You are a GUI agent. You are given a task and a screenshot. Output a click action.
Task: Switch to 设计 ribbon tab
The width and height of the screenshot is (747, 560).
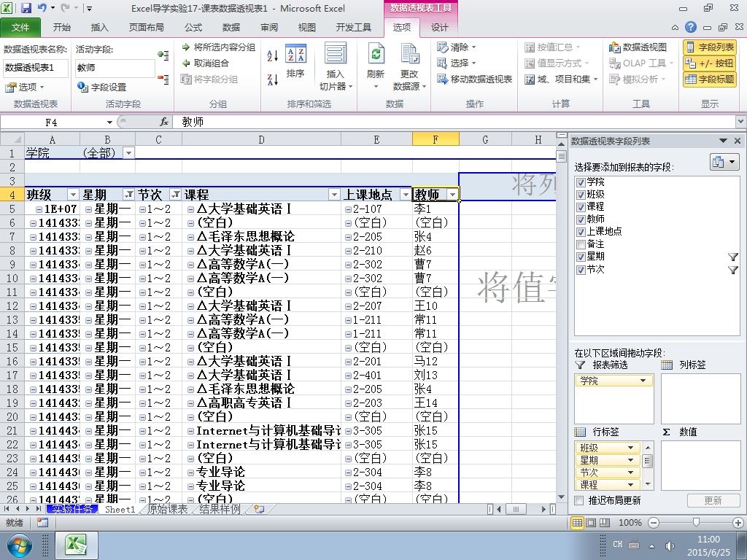439,27
